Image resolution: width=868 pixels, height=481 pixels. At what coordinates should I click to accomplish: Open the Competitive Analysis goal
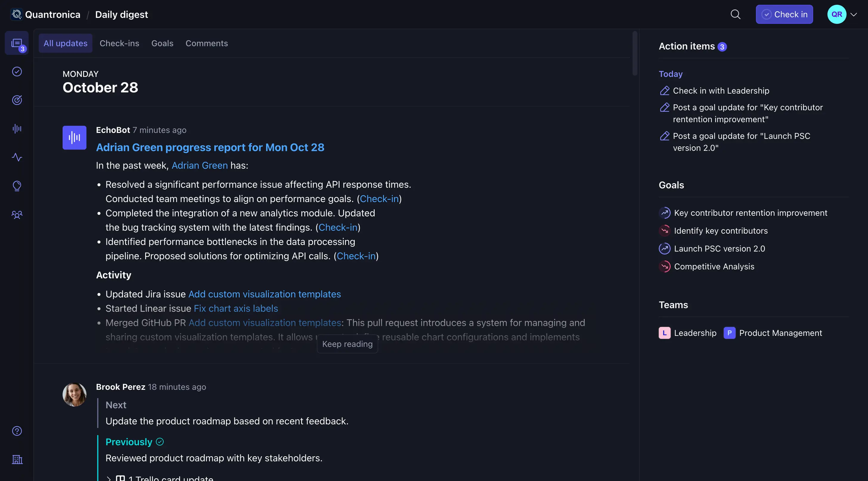pyautogui.click(x=714, y=266)
